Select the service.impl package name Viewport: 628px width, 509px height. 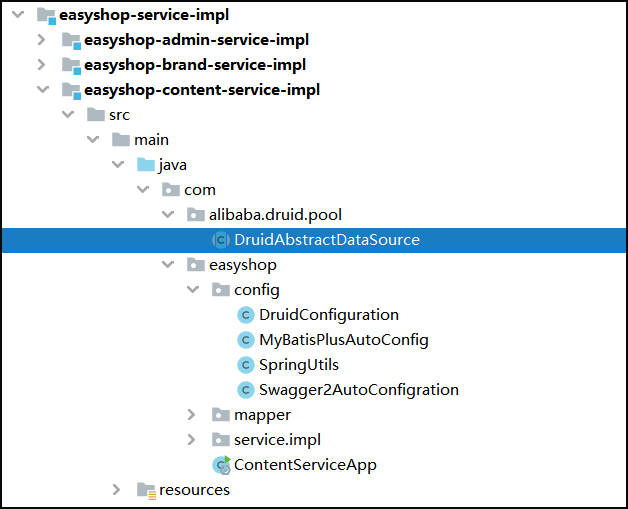click(x=278, y=440)
